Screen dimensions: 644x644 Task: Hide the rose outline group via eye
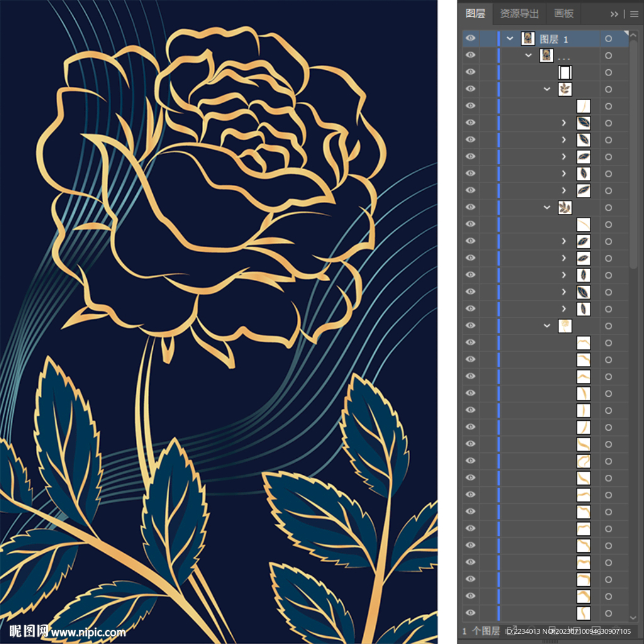tap(470, 325)
